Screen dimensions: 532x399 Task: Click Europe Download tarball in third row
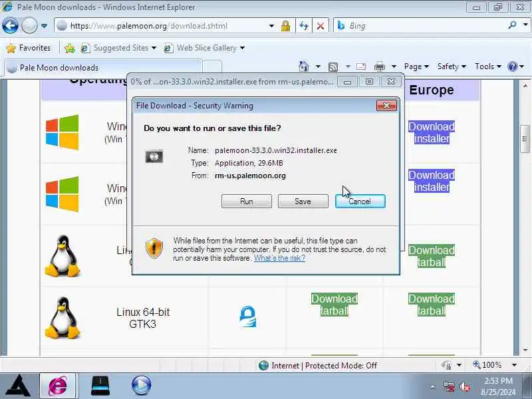pyautogui.click(x=431, y=256)
